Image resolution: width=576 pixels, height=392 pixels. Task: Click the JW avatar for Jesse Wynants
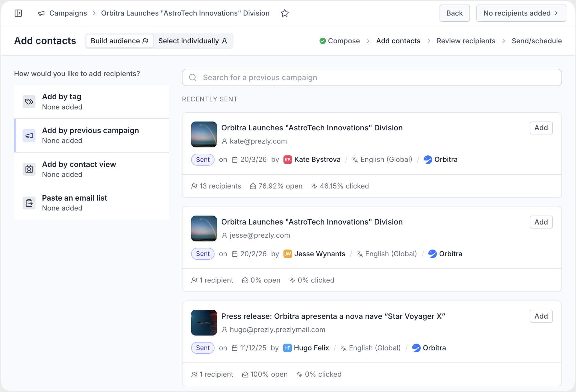287,254
